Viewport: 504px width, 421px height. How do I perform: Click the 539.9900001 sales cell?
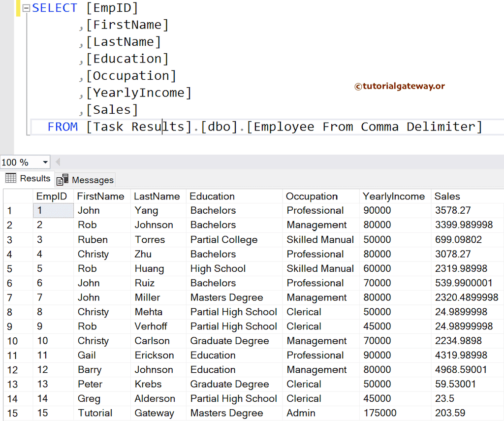(468, 283)
